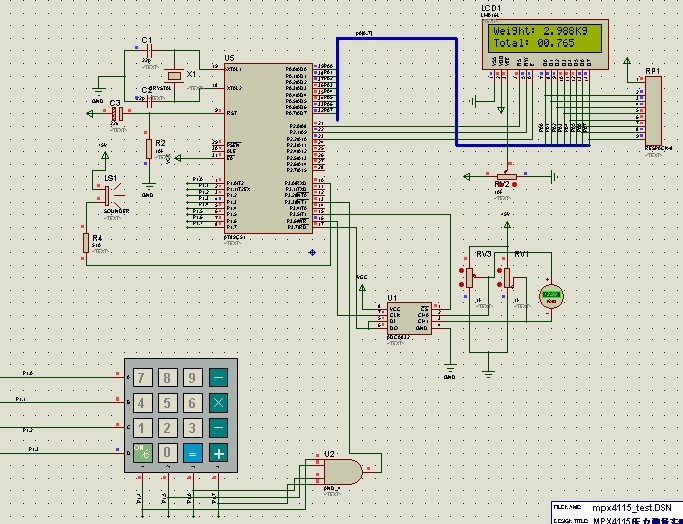
Task: Click keypad key 7
Action: 142,378
